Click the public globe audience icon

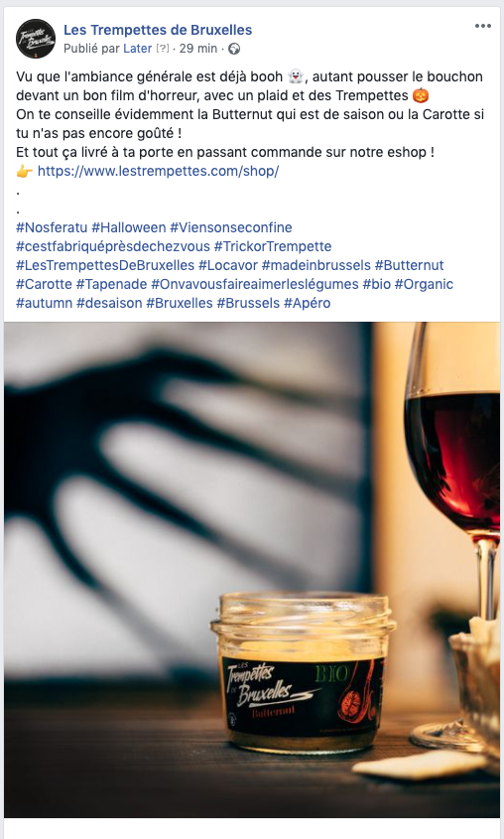pyautogui.click(x=234, y=49)
